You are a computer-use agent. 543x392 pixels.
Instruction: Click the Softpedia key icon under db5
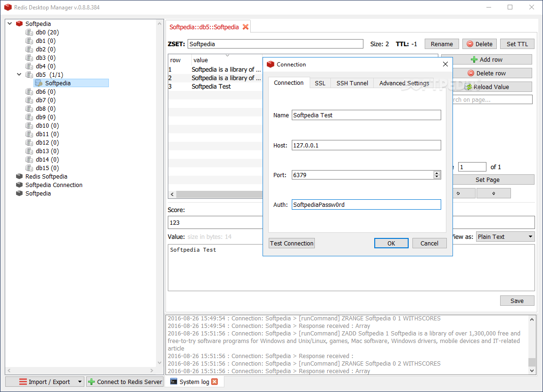pos(39,83)
